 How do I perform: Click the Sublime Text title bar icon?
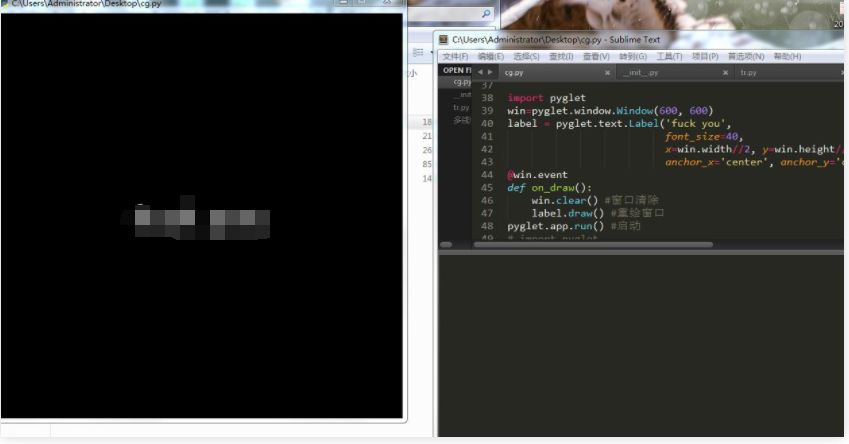[443, 40]
